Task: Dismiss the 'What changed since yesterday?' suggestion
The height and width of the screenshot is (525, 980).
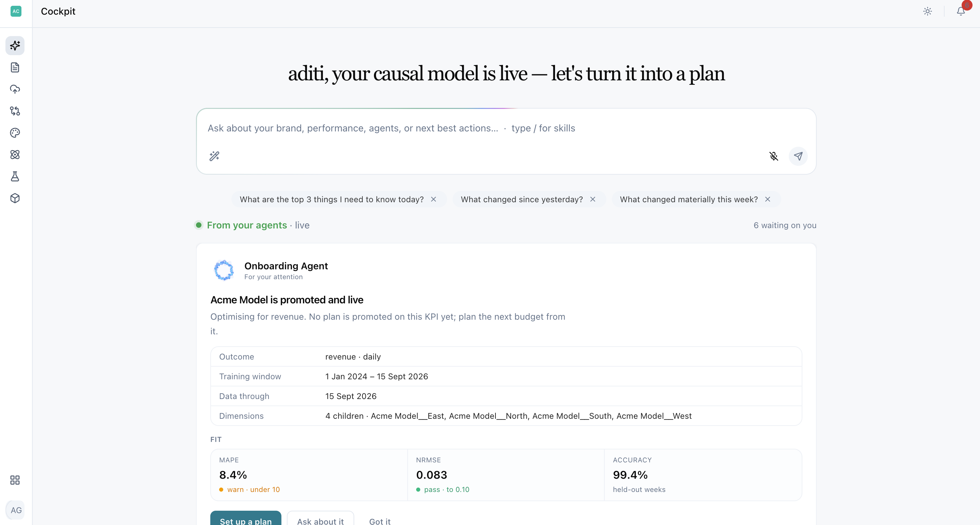Action: (593, 200)
